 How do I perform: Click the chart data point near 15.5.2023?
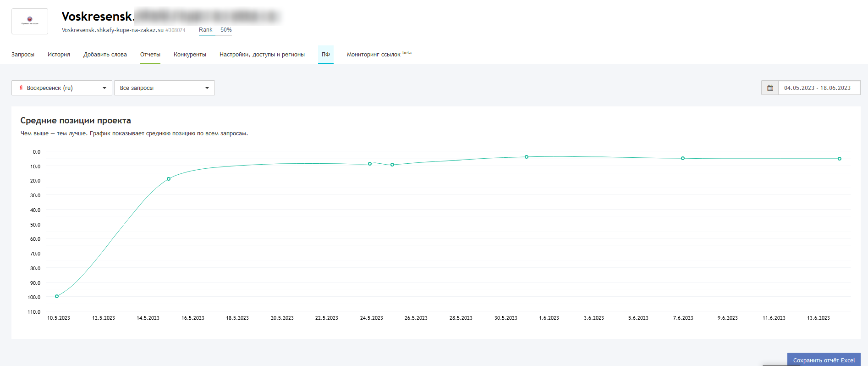point(169,179)
